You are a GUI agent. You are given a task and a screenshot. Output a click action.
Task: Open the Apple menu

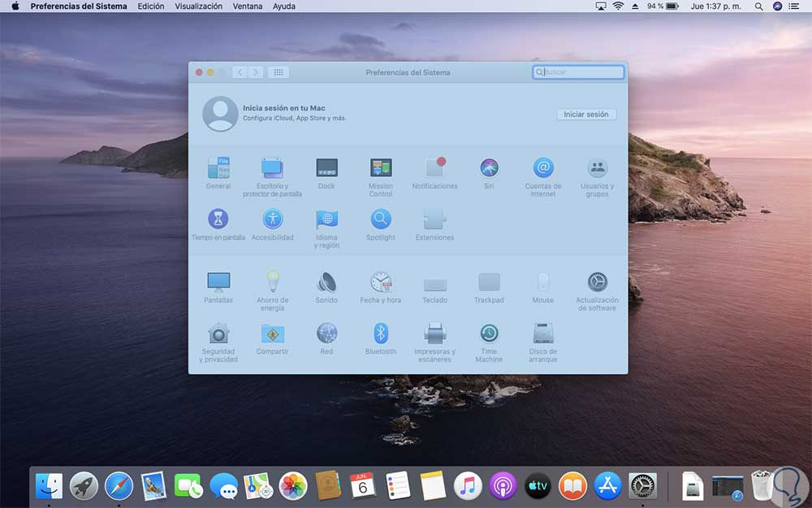(15, 7)
